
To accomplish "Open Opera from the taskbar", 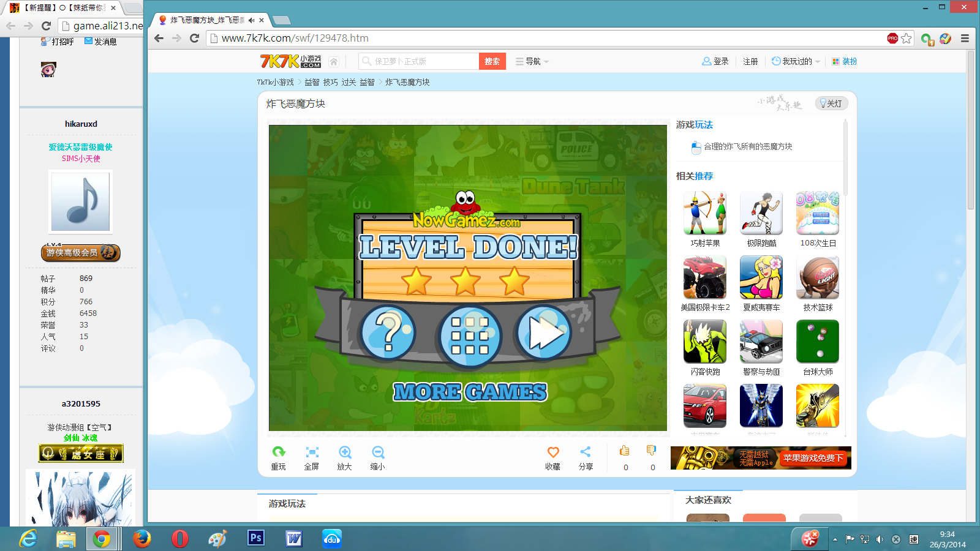I will click(x=179, y=539).
